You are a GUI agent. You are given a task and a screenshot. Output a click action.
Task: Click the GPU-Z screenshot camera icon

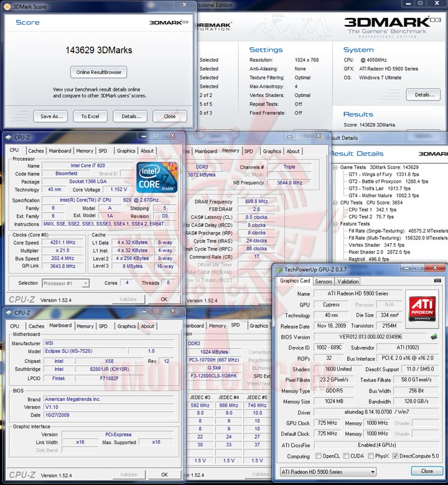[x=437, y=280]
